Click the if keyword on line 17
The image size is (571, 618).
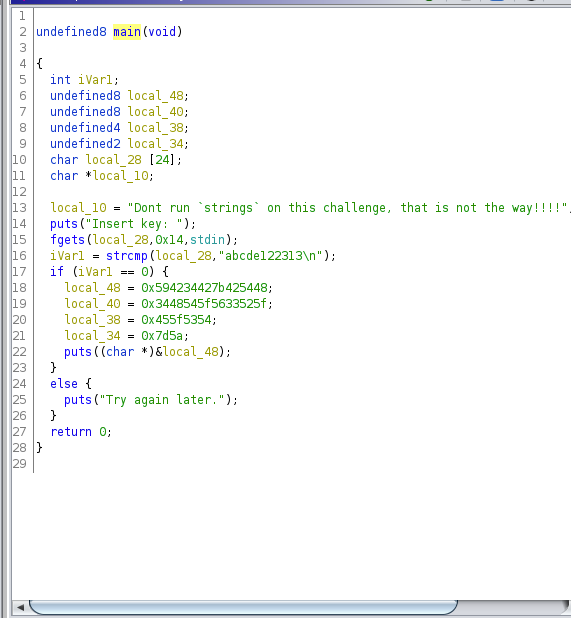[57, 272]
